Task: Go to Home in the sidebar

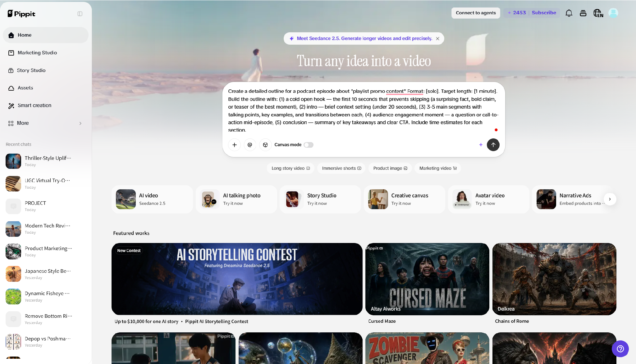Action: coord(46,35)
